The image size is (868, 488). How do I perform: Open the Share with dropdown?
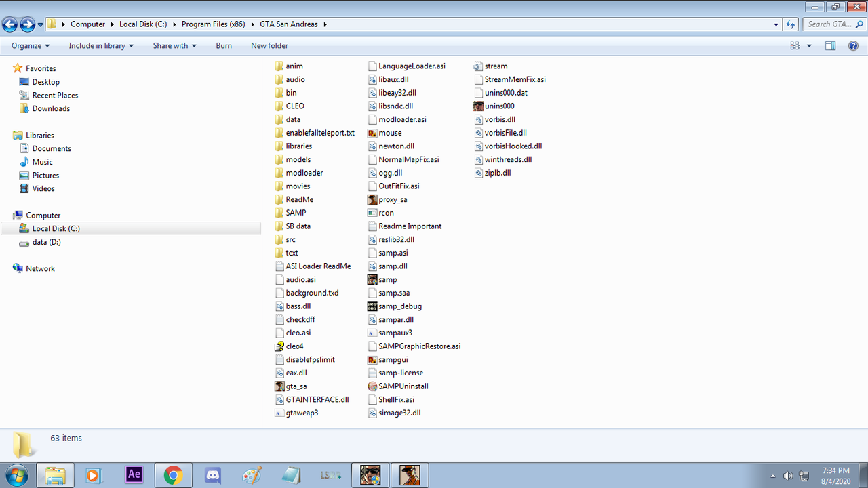(174, 45)
